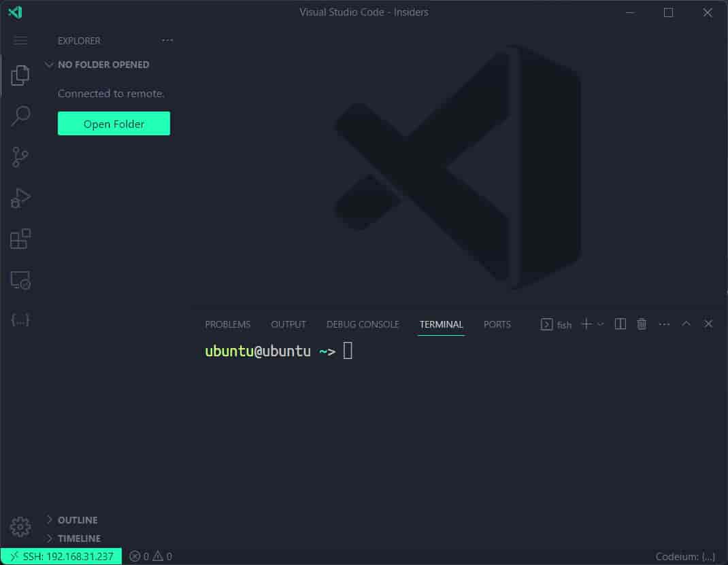Click the errors and warnings status counter
728x565 pixels.
[x=150, y=556]
